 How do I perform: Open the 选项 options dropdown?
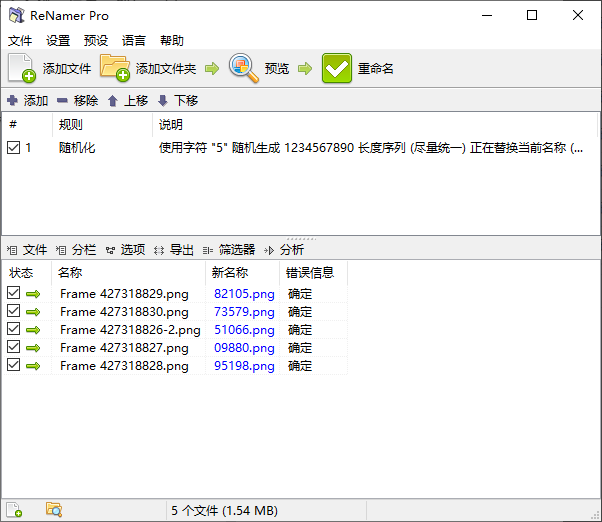[x=126, y=250]
